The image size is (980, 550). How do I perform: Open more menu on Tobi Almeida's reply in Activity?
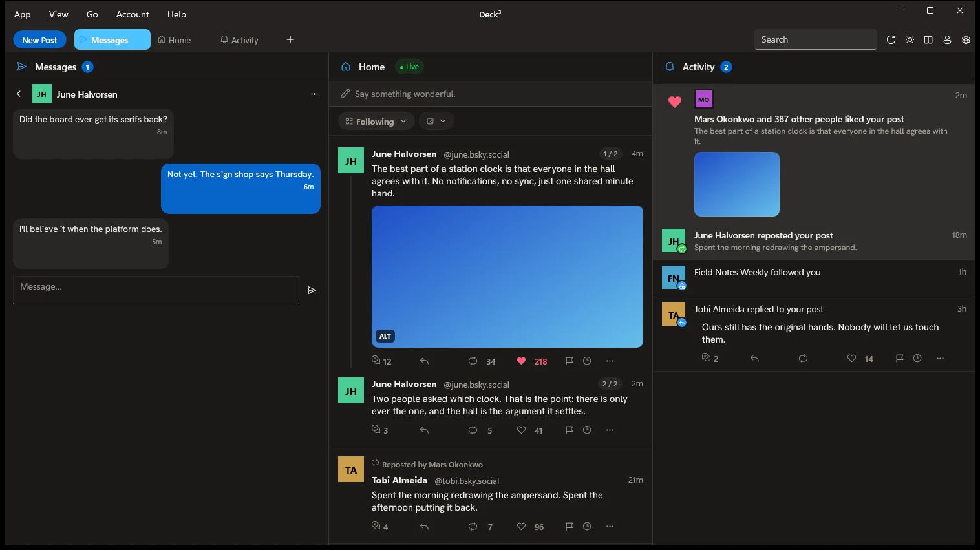tap(940, 358)
